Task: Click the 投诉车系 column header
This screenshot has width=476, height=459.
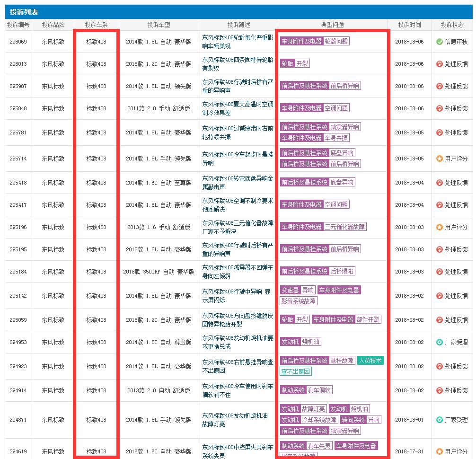Action: pyautogui.click(x=96, y=25)
